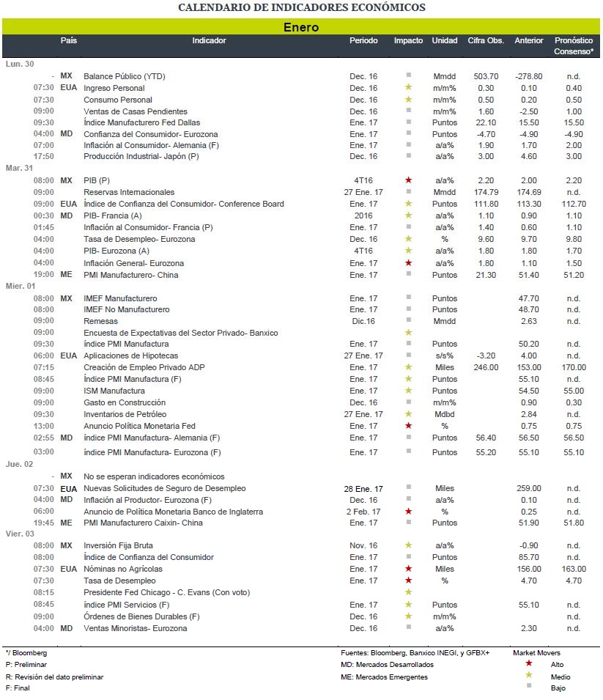Click gray square for Balance Público (YTD)
The height and width of the screenshot is (700, 603).
(408, 75)
